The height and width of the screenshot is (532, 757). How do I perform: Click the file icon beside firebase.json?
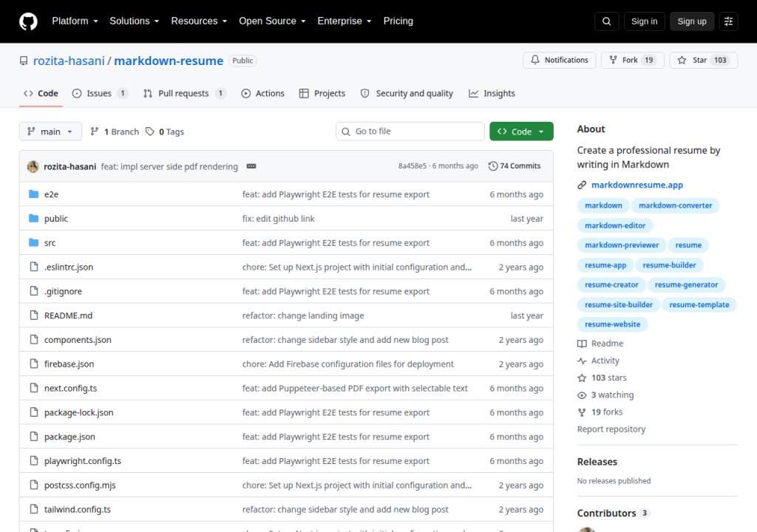34,364
